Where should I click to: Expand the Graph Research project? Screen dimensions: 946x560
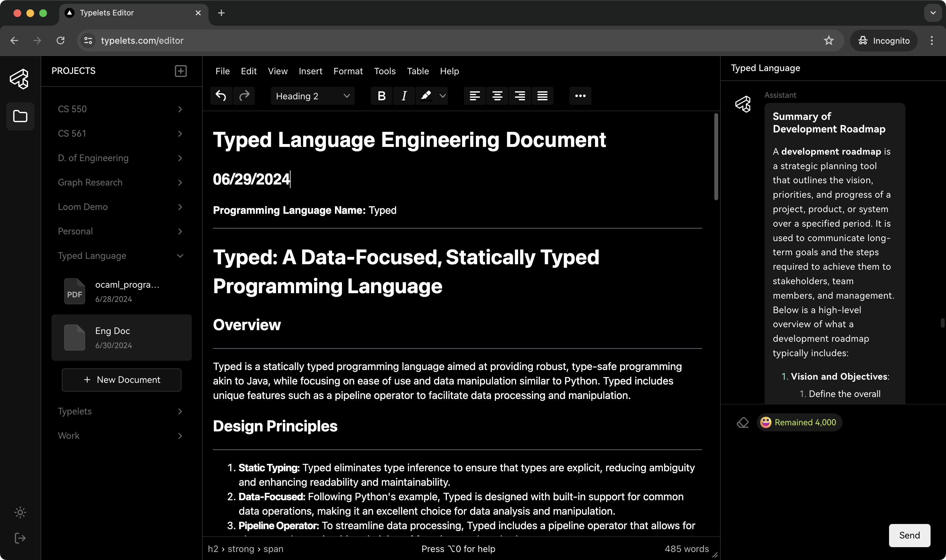[x=180, y=183]
